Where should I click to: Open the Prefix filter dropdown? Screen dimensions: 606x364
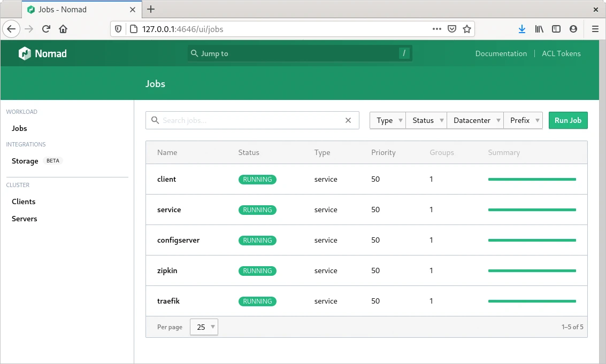point(523,120)
